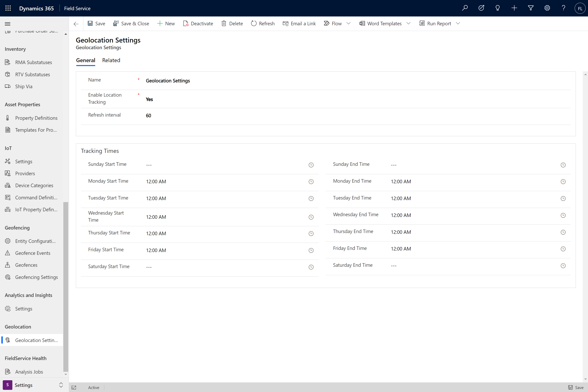Click Save & Close button
Screen dimensions: 588x392
click(x=131, y=23)
